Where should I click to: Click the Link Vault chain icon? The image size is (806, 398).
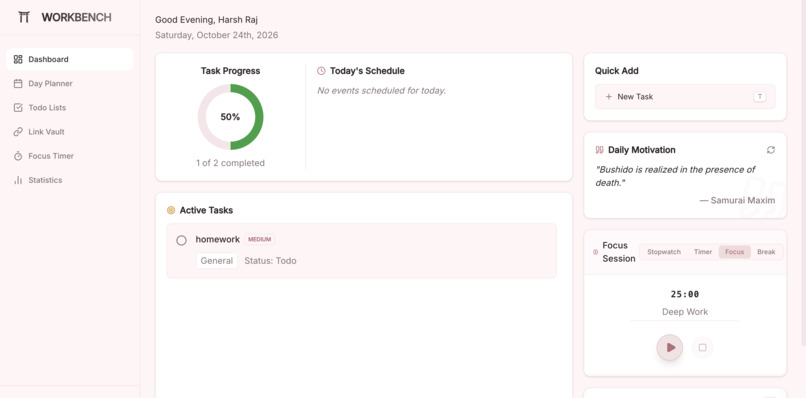tap(18, 132)
